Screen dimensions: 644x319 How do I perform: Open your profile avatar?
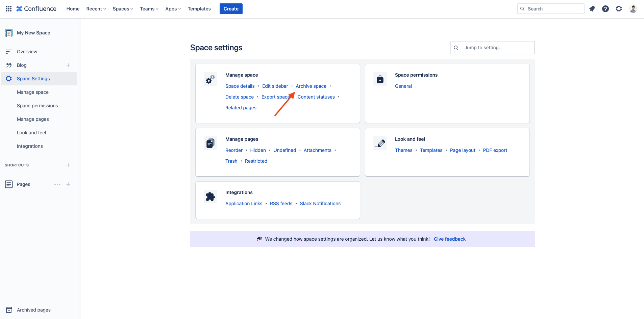point(633,8)
